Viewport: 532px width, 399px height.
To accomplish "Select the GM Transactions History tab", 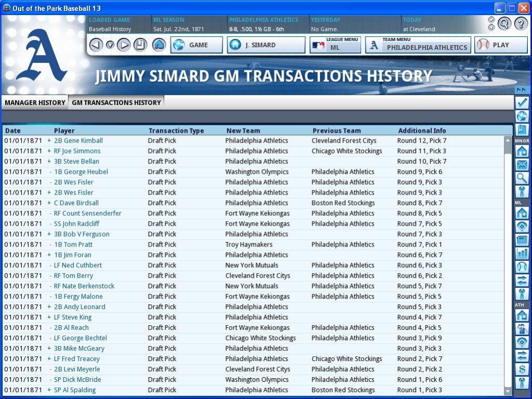I will pyautogui.click(x=116, y=102).
